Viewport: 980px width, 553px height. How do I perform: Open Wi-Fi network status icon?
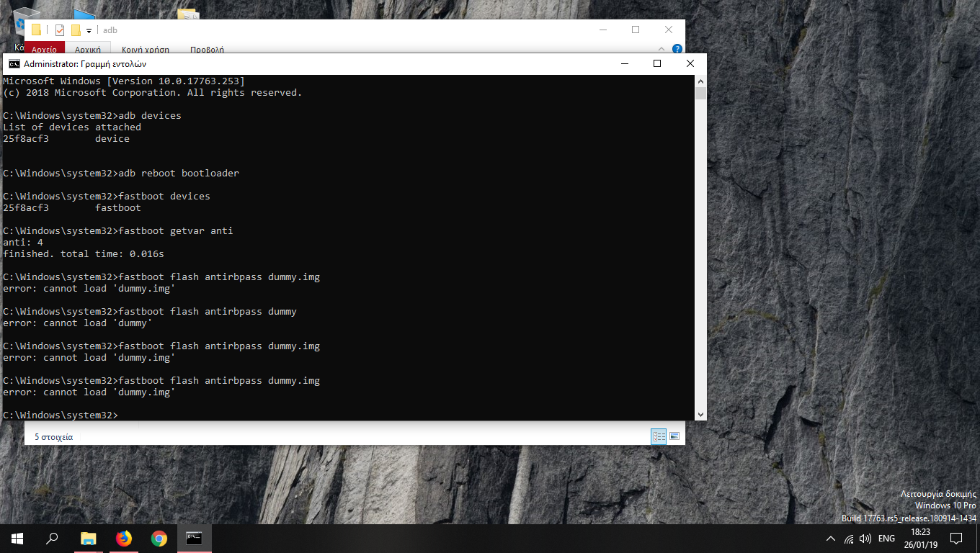(x=849, y=539)
